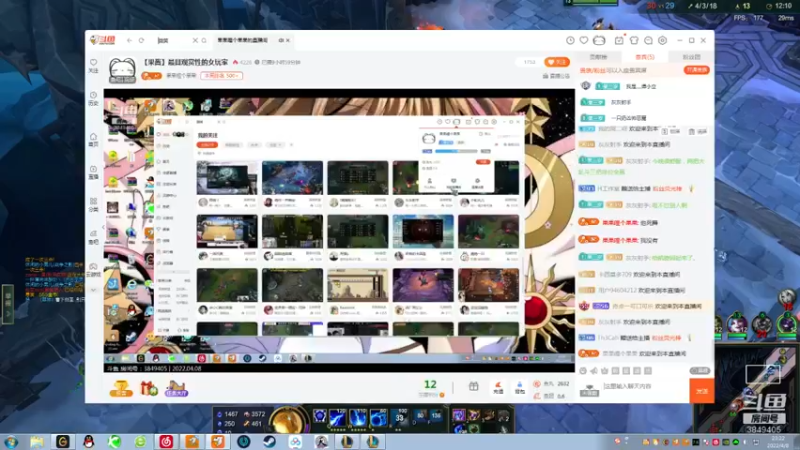Open NetEase Cloud Music red taskbar icon
Viewport: 800px width, 450px height.
(166, 441)
